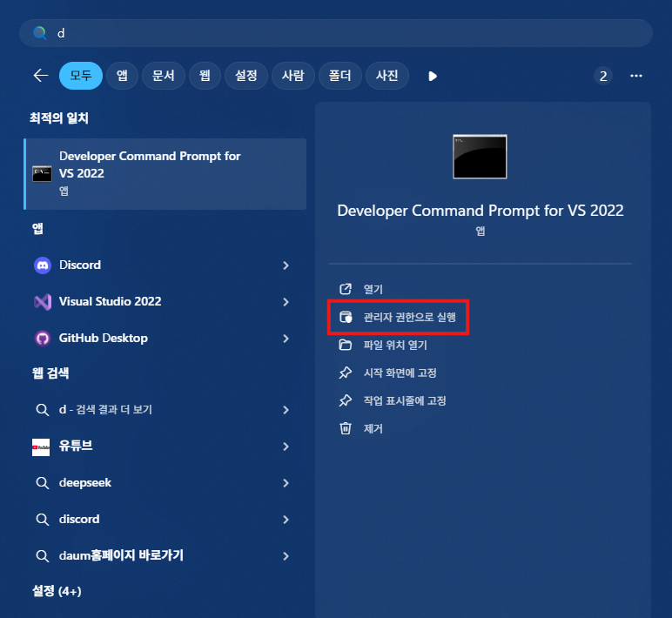Click the GitHub Desktop icon
The image size is (672, 618).
(x=43, y=339)
